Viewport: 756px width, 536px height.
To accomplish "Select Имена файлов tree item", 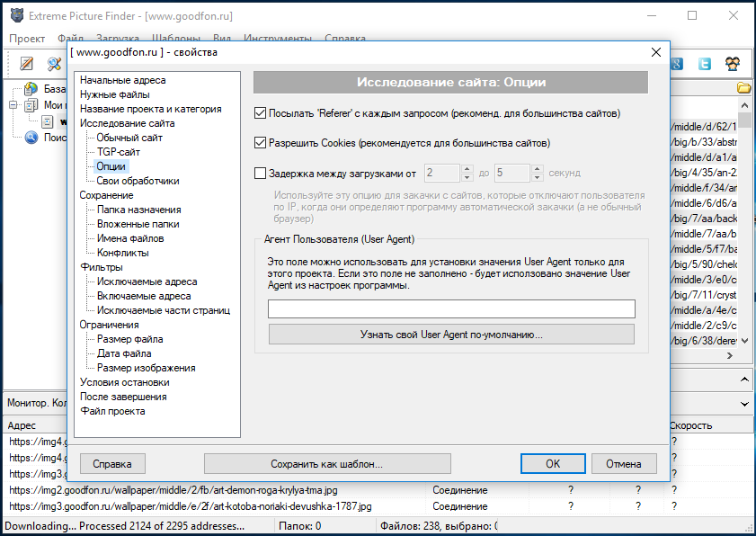I will (130, 238).
